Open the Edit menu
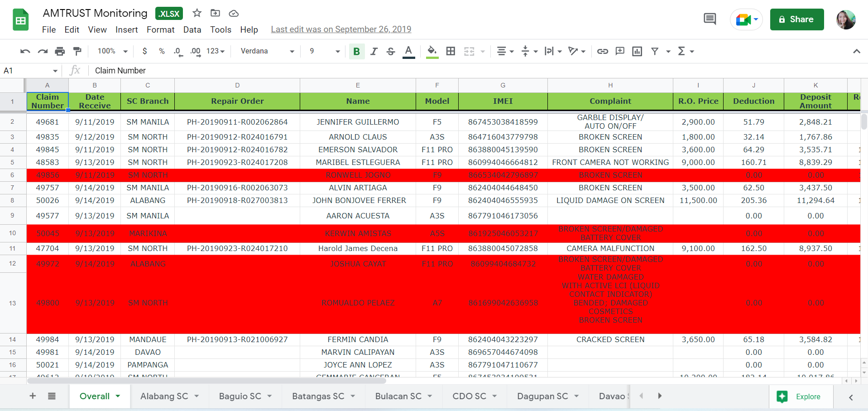This screenshot has width=868, height=411. click(72, 29)
